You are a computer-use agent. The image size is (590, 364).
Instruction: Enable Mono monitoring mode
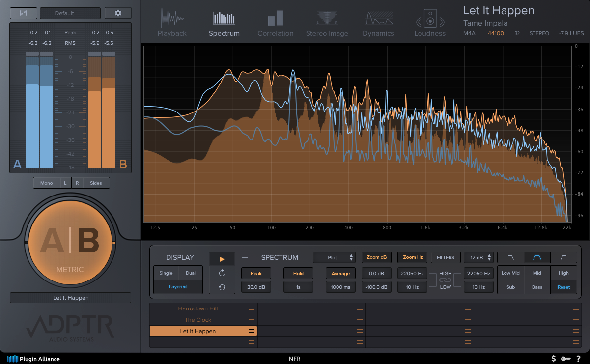(x=47, y=183)
